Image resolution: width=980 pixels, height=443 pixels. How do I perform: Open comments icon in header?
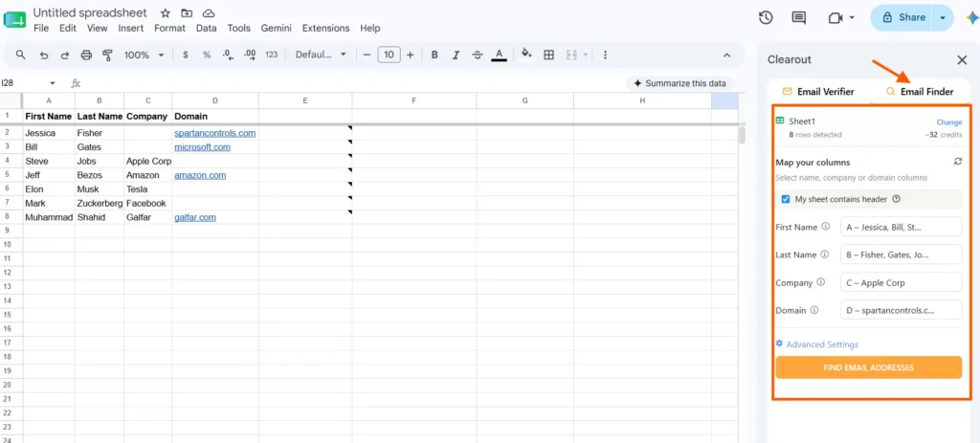[799, 17]
